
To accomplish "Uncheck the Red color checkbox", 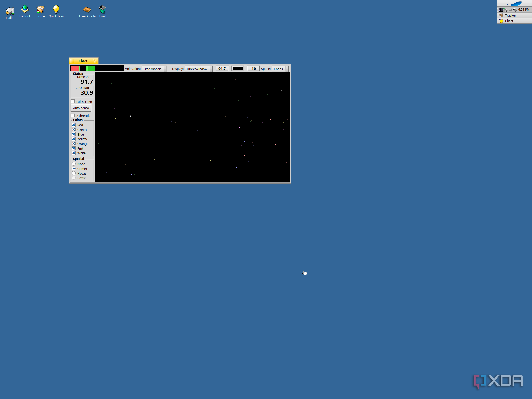I will coord(74,125).
